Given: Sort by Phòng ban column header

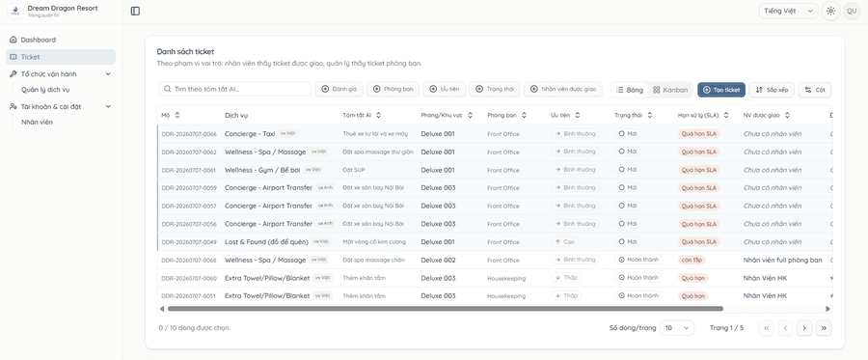Looking at the screenshot, I should pyautogui.click(x=506, y=115).
